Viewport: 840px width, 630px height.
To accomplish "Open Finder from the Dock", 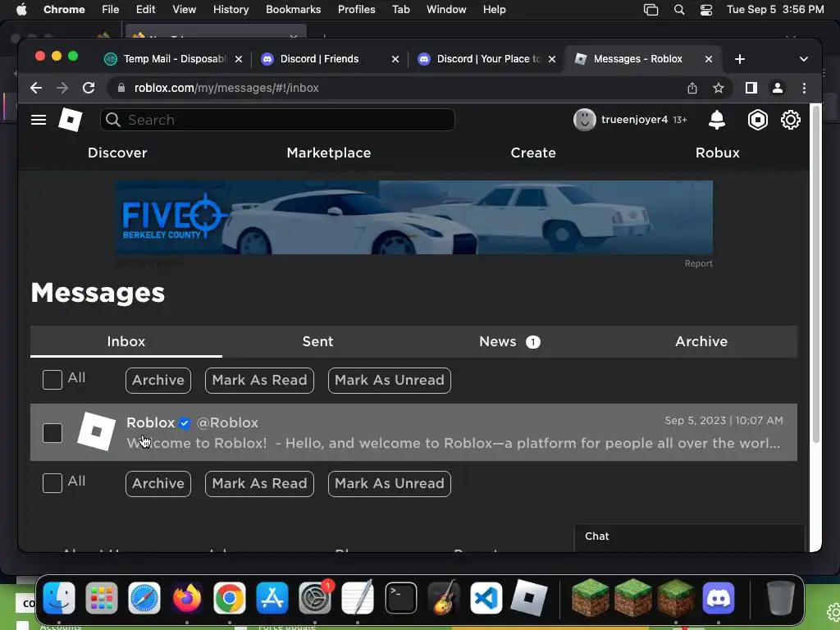I will point(59,598).
